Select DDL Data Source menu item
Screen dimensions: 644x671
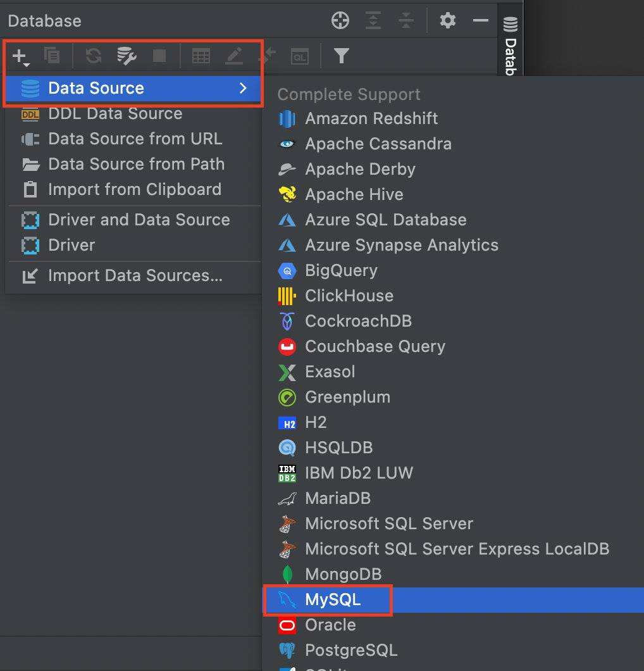[133, 114]
